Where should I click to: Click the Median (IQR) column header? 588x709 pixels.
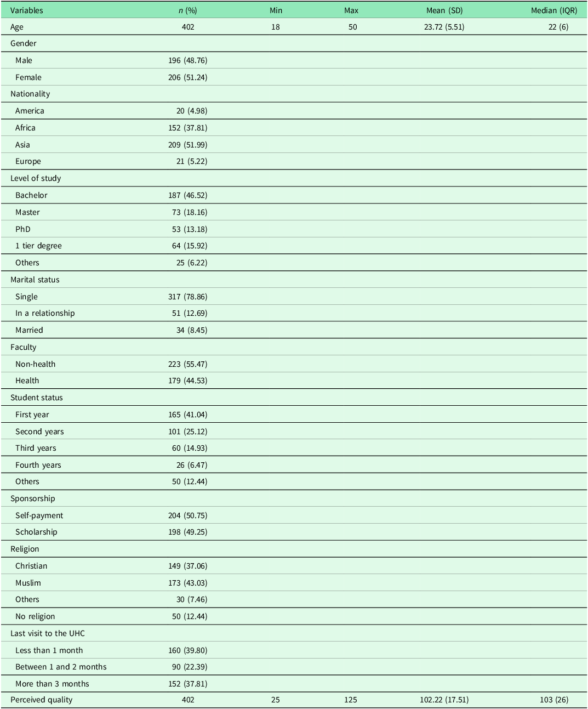tap(553, 10)
